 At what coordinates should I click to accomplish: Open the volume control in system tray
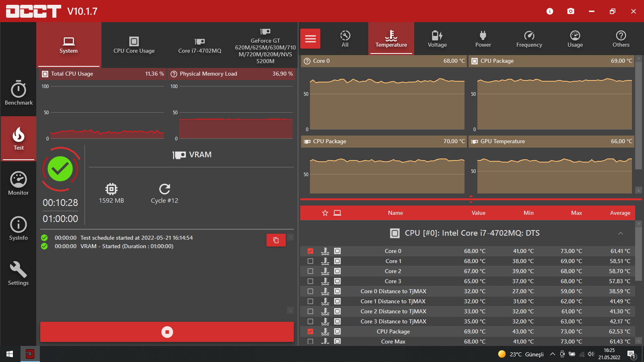pos(591,354)
